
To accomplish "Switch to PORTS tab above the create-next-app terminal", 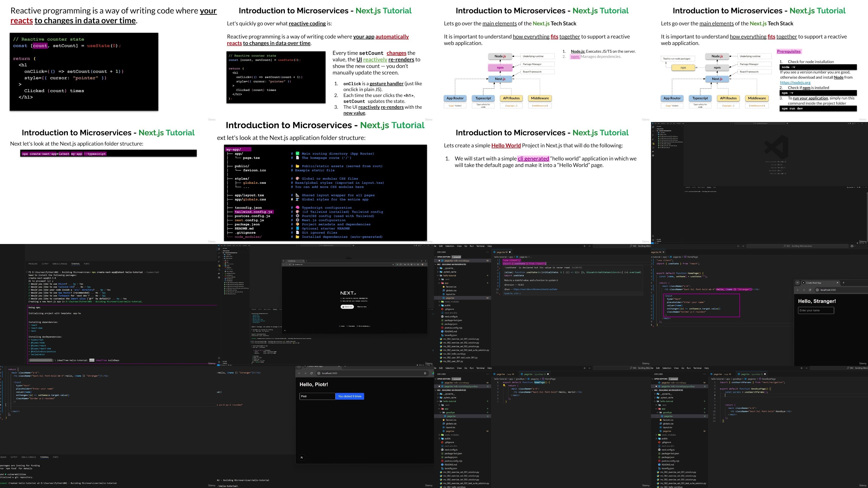I will [87, 264].
